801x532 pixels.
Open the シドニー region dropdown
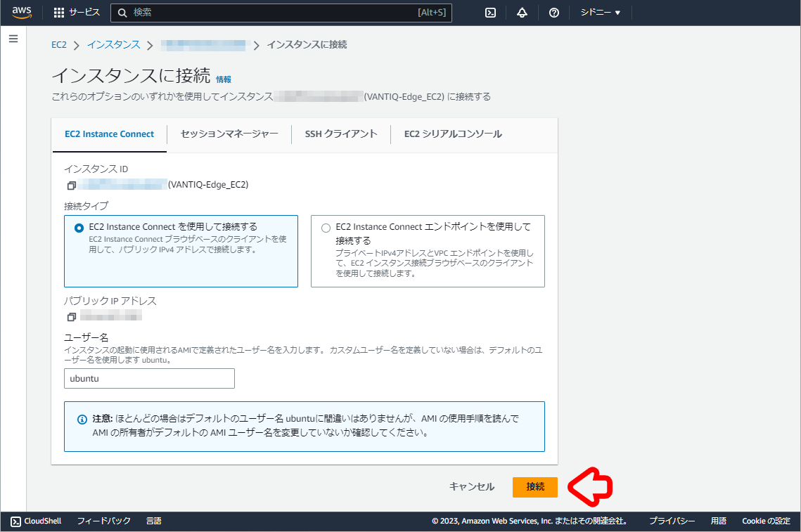599,12
